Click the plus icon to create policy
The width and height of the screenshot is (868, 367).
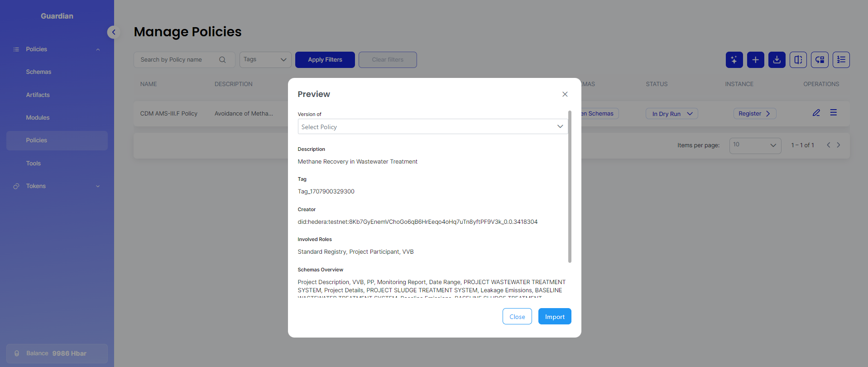pos(755,60)
